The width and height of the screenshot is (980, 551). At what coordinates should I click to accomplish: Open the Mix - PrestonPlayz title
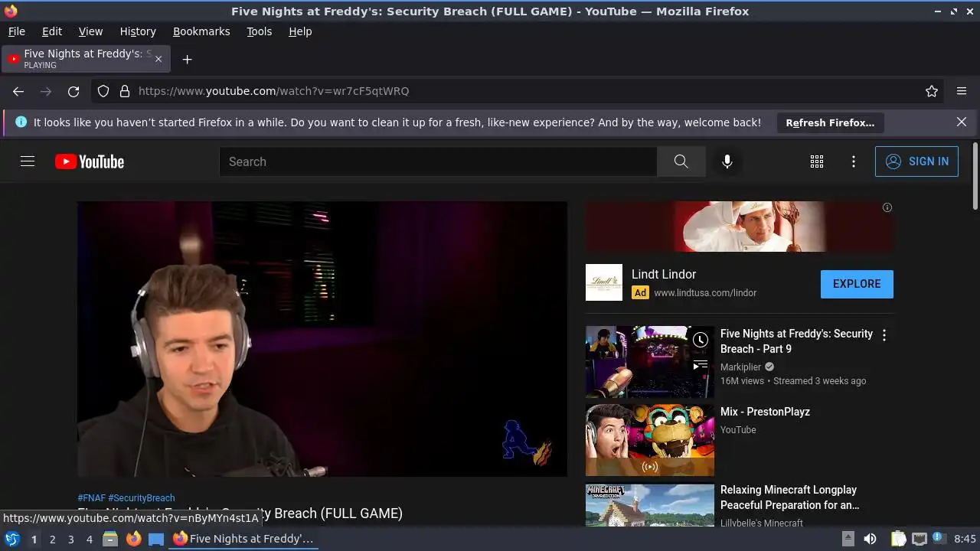pyautogui.click(x=765, y=412)
